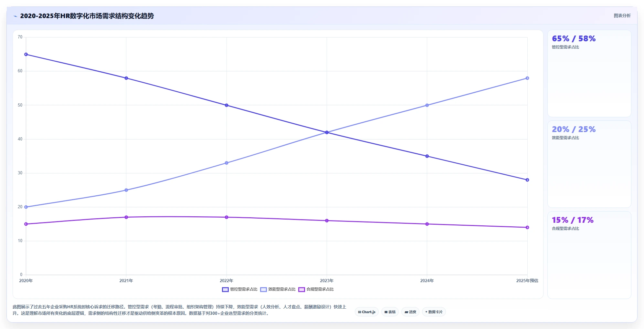Select the 20% / 25% data card
The width and height of the screenshot is (644, 329).
click(x=589, y=164)
